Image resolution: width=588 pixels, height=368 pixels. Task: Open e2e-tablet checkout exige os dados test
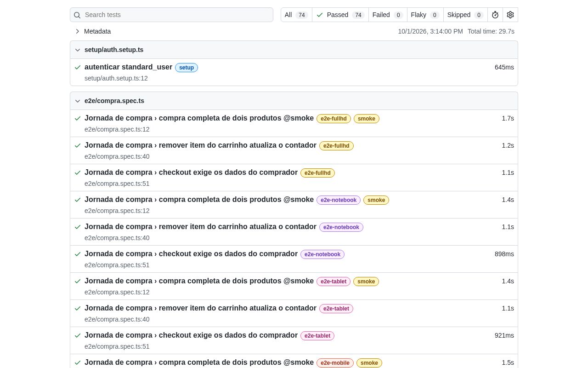[x=191, y=335]
